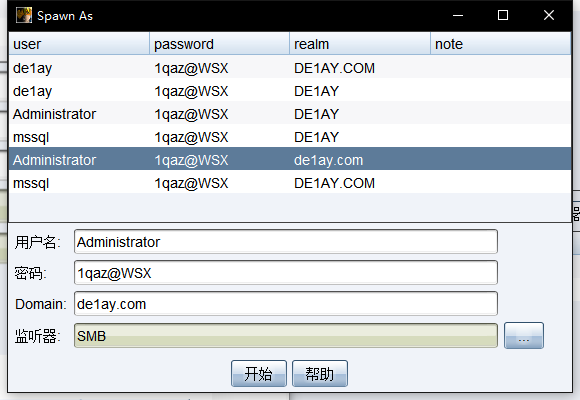This screenshot has height=400, width=580.
Task: Sort by the password column header
Action: point(219,44)
